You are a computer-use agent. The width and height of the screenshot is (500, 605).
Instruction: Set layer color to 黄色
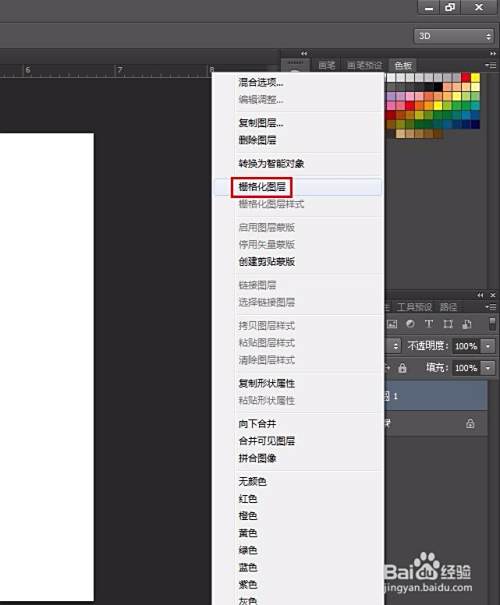pos(298,533)
